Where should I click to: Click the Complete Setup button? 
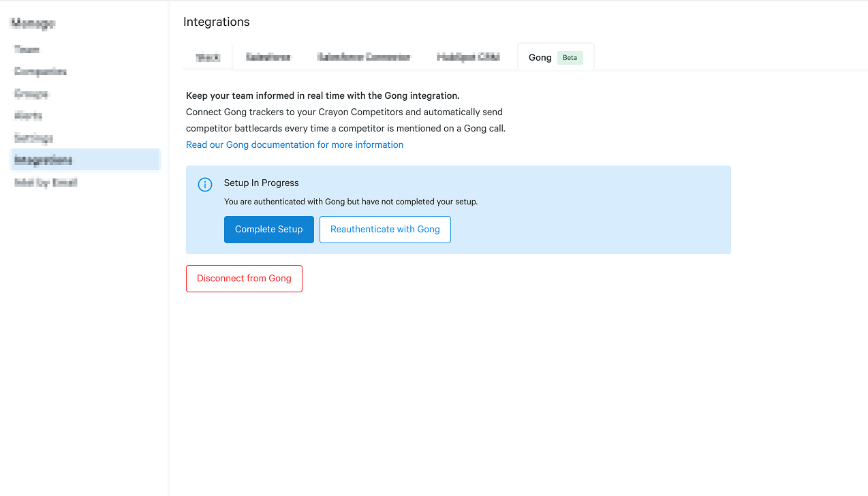[x=268, y=230]
